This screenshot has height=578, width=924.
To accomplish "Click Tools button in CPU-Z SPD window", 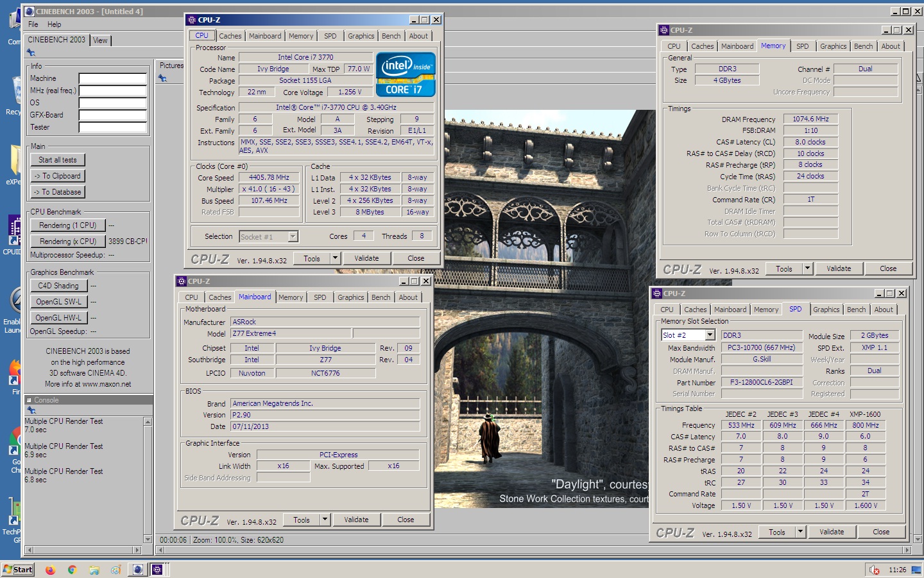I will (x=777, y=532).
